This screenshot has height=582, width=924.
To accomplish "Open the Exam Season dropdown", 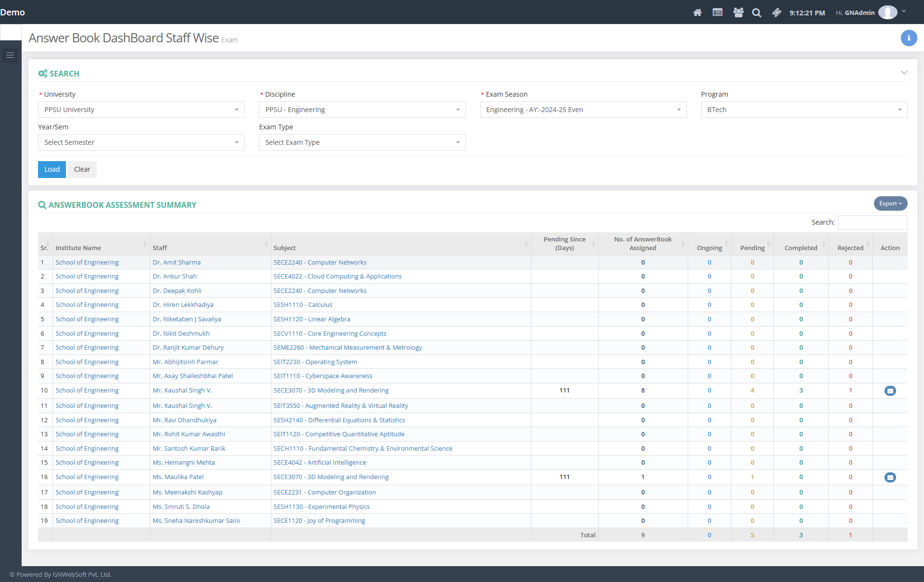I will tap(583, 110).
